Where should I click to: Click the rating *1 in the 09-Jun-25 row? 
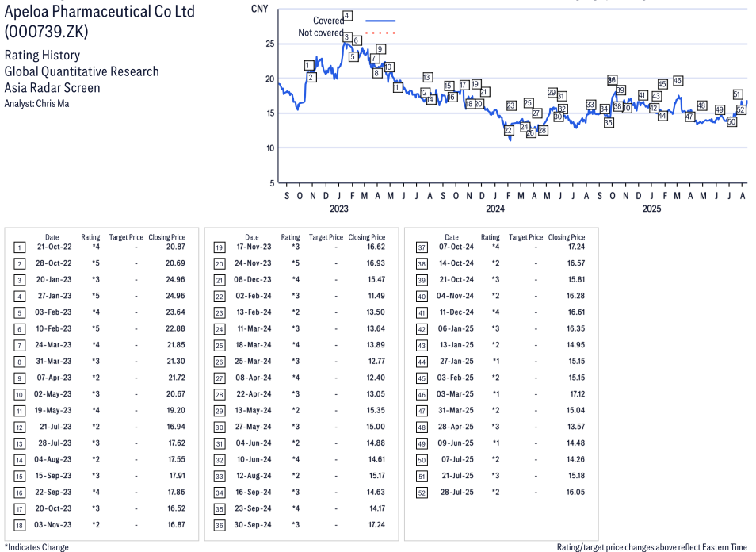pyautogui.click(x=496, y=443)
